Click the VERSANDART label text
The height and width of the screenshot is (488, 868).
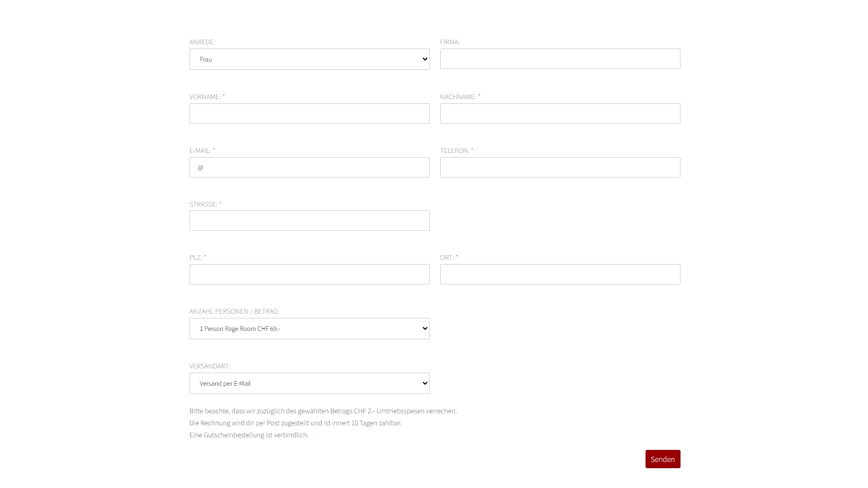[x=209, y=366]
